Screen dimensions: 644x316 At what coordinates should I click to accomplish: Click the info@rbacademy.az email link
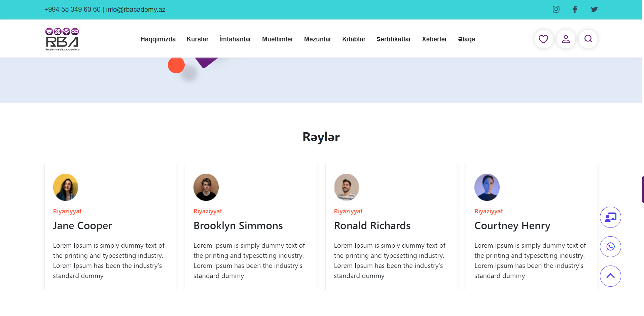(x=136, y=9)
